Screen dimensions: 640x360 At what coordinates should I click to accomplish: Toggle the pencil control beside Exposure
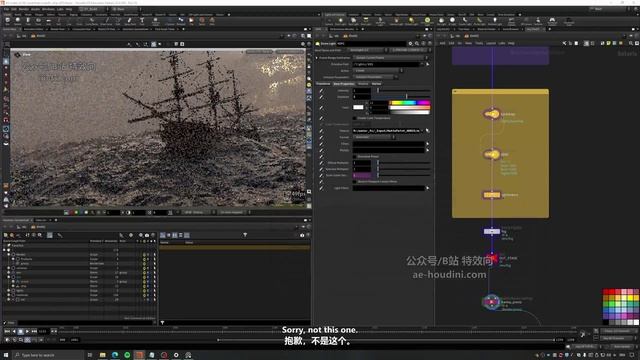click(x=321, y=97)
